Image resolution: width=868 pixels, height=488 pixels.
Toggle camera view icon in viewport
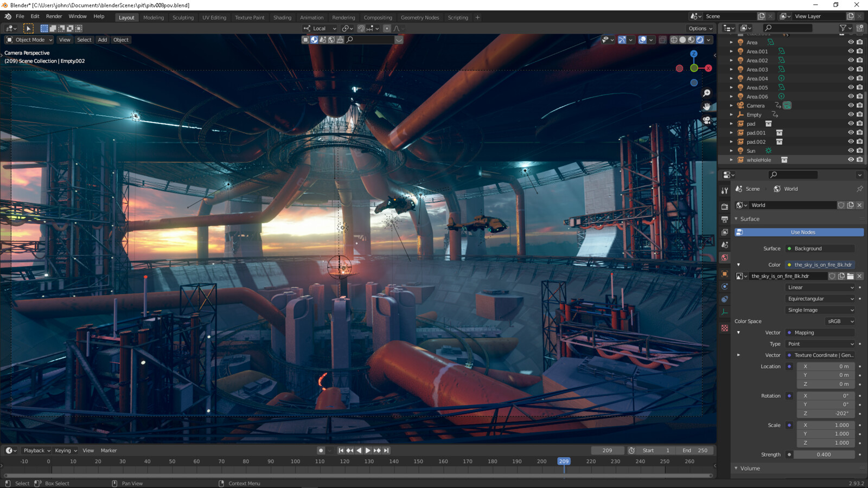click(706, 120)
